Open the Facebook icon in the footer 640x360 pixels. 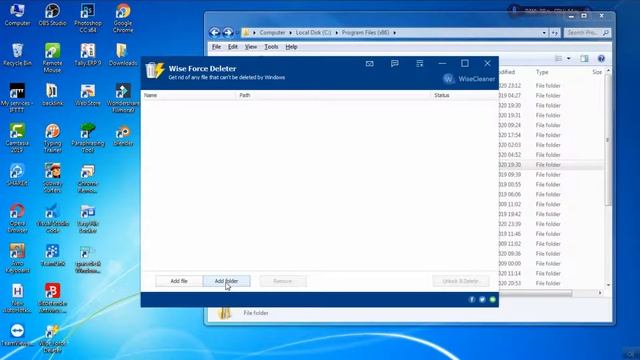tap(472, 300)
